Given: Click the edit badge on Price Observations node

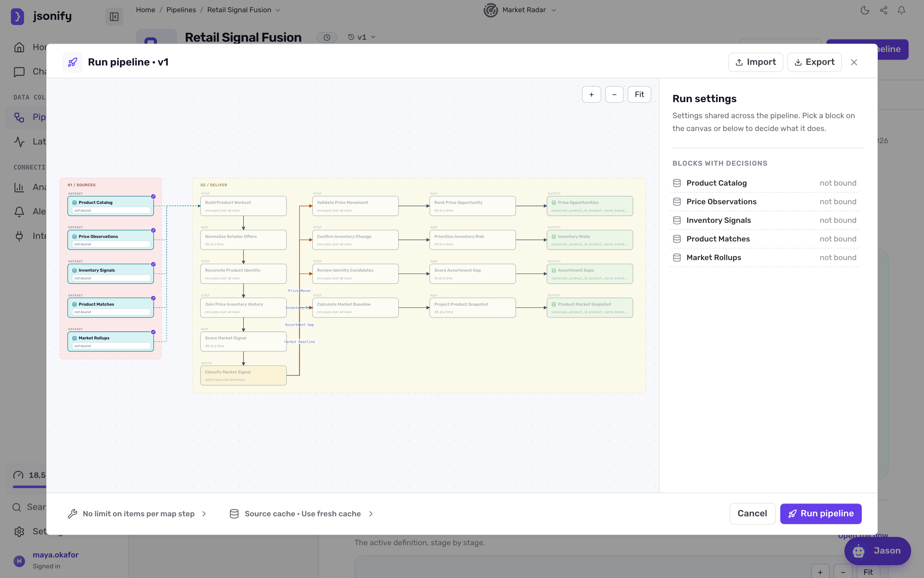Looking at the screenshot, I should pos(153,231).
